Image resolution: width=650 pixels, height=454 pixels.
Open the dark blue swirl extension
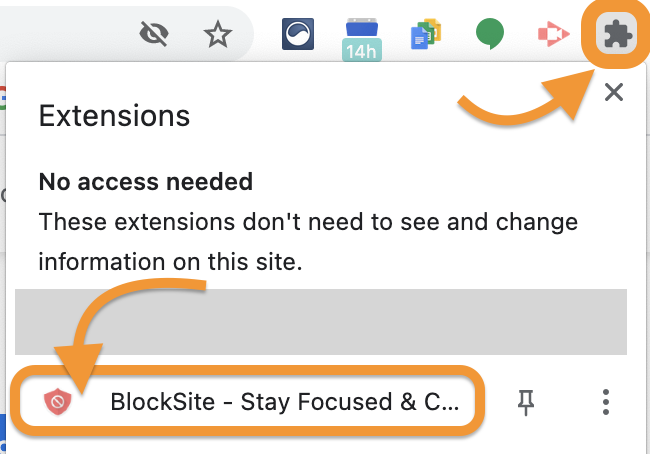coord(298,35)
